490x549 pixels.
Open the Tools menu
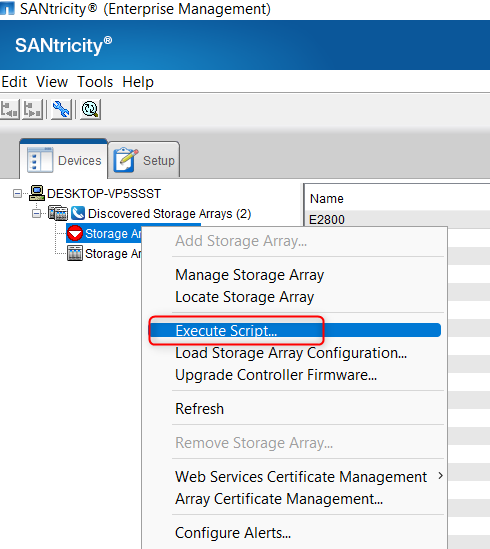tap(95, 82)
